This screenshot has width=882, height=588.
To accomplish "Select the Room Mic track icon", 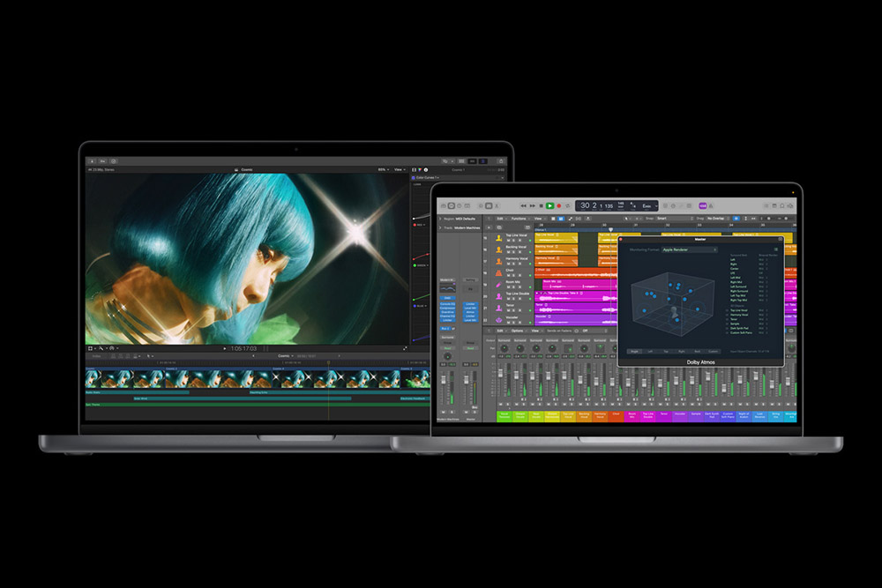I will (x=499, y=285).
